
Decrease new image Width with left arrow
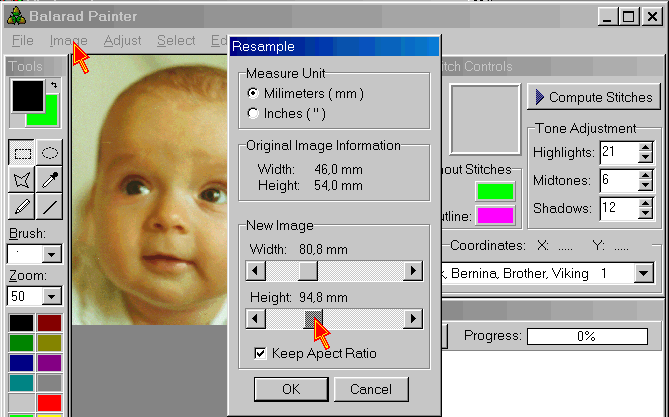256,271
